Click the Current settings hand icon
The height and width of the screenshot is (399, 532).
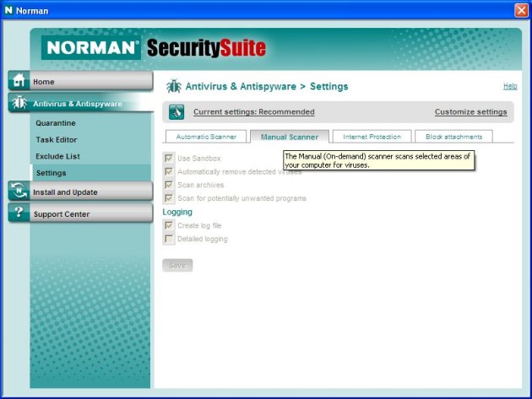(176, 112)
